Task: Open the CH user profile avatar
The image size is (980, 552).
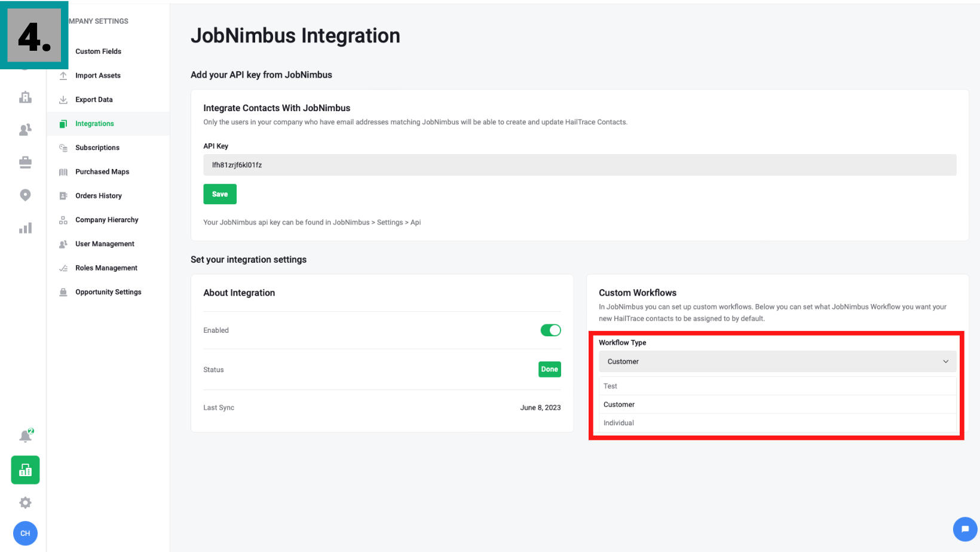Action: pos(25,533)
